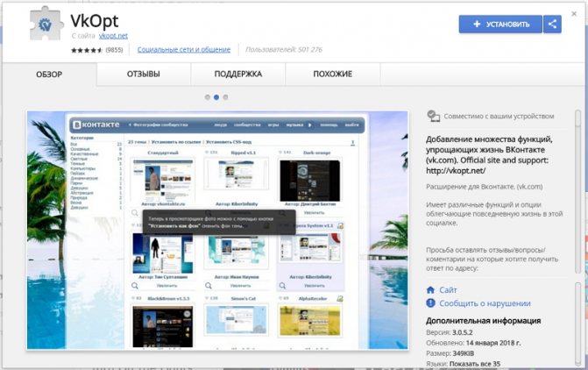Click the device compatibility check icon
Image resolution: width=588 pixels, height=370 pixels.
coord(433,116)
